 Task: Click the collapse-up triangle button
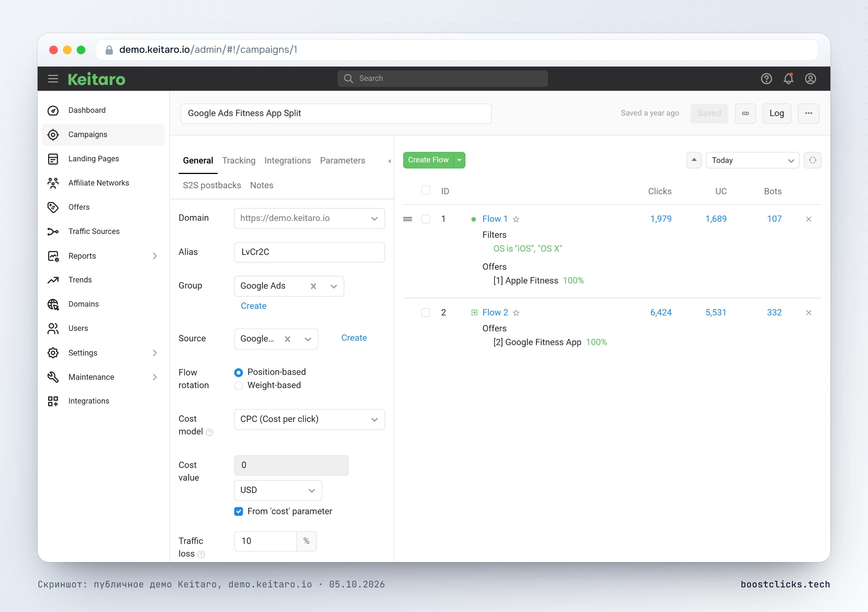tap(694, 160)
